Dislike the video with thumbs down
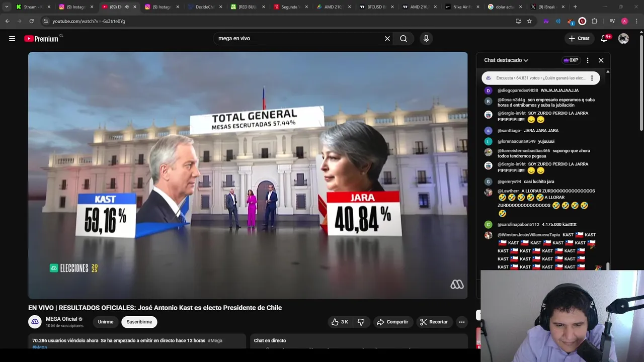 tap(361, 322)
